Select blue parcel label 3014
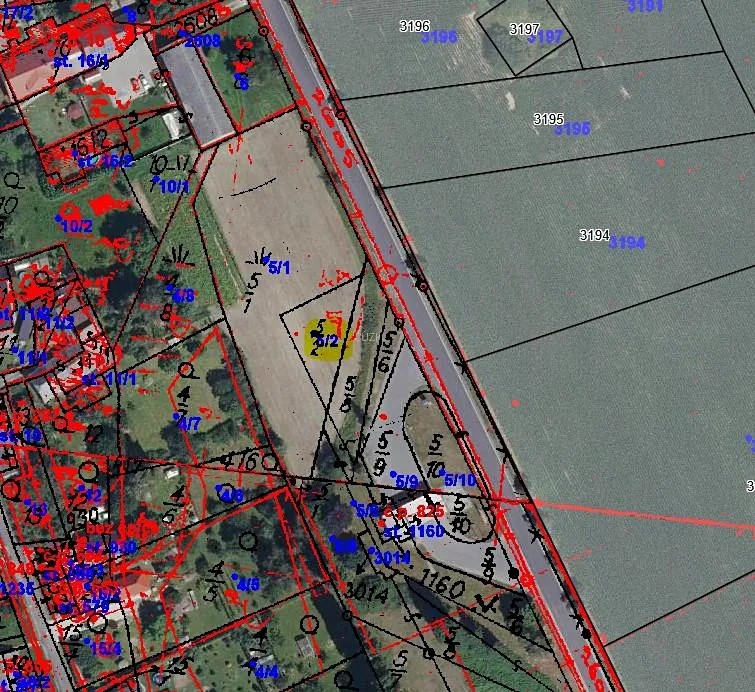 click(392, 558)
